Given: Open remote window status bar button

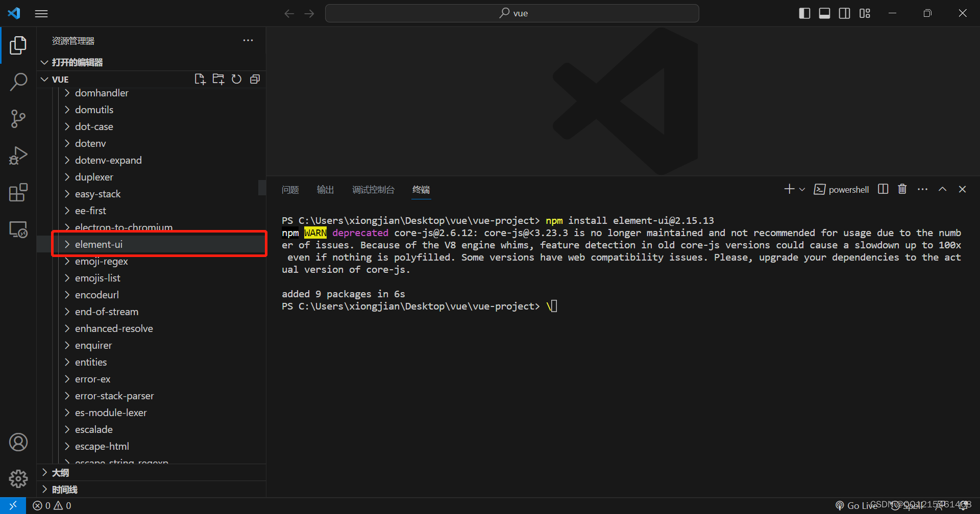Looking at the screenshot, I should [13, 506].
